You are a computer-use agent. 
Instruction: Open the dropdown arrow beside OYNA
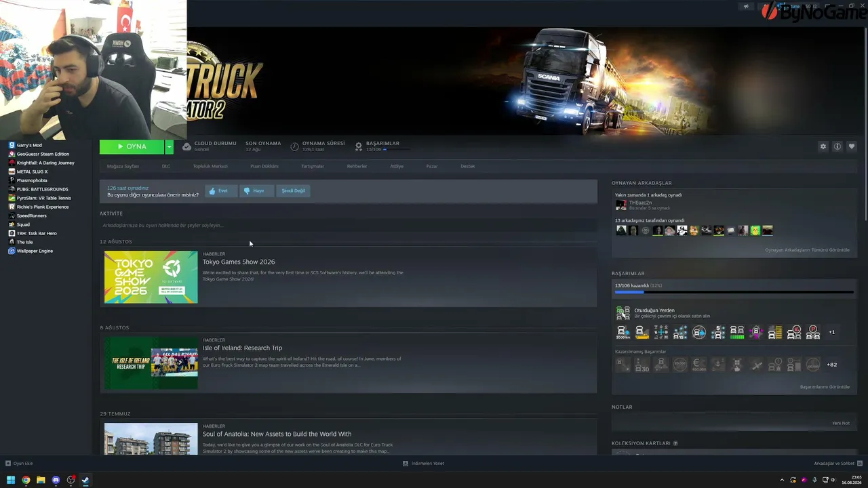[169, 146]
